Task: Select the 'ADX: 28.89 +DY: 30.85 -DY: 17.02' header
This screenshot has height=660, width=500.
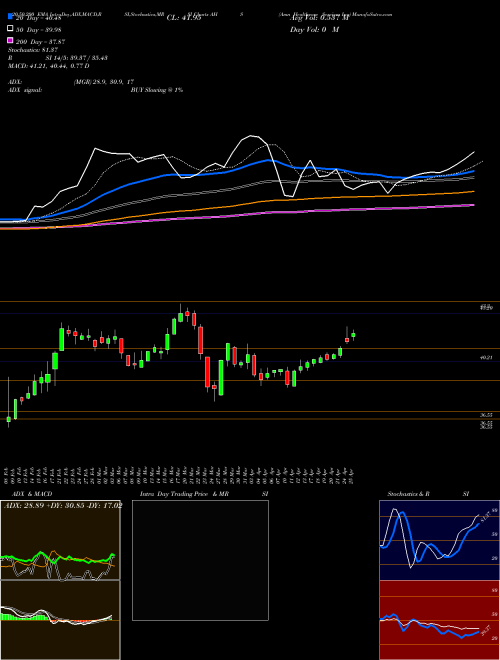Action: click(x=63, y=505)
